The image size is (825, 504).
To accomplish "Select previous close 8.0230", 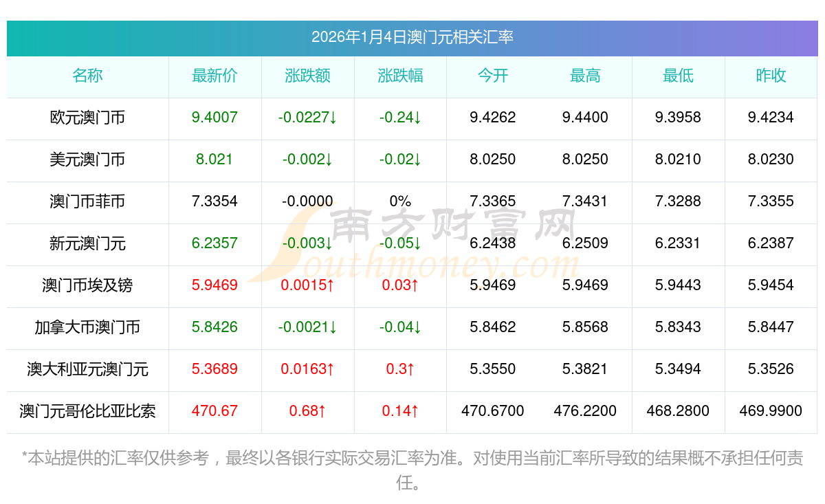I will click(771, 160).
